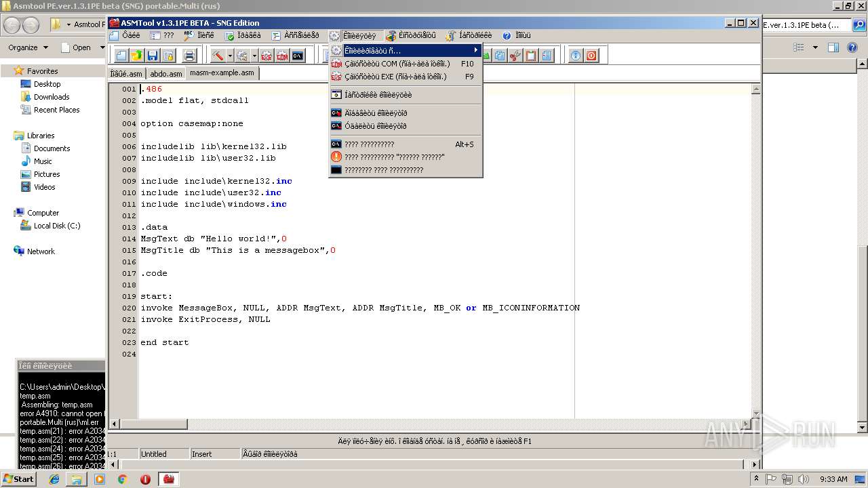Click the Untitled status bar cell
Viewport: 868px width, 488px height.
(164, 454)
